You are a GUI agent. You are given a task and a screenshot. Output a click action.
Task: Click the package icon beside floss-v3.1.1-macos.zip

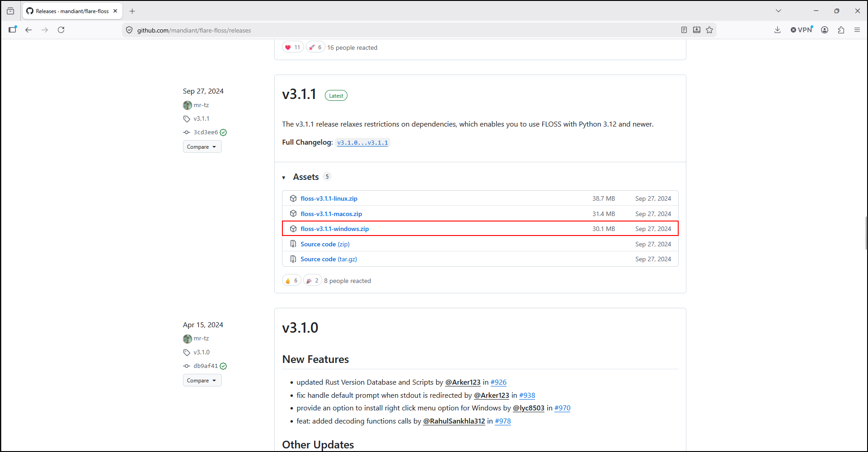pos(293,214)
